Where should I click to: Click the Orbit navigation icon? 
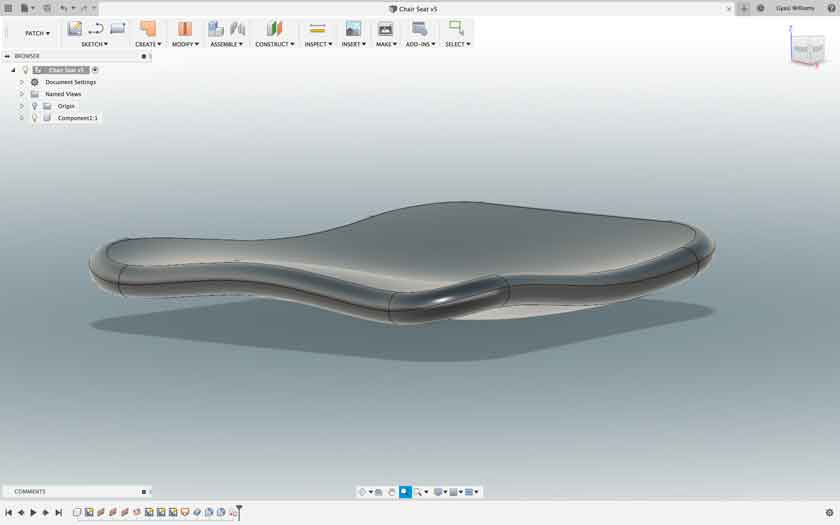[x=363, y=492]
